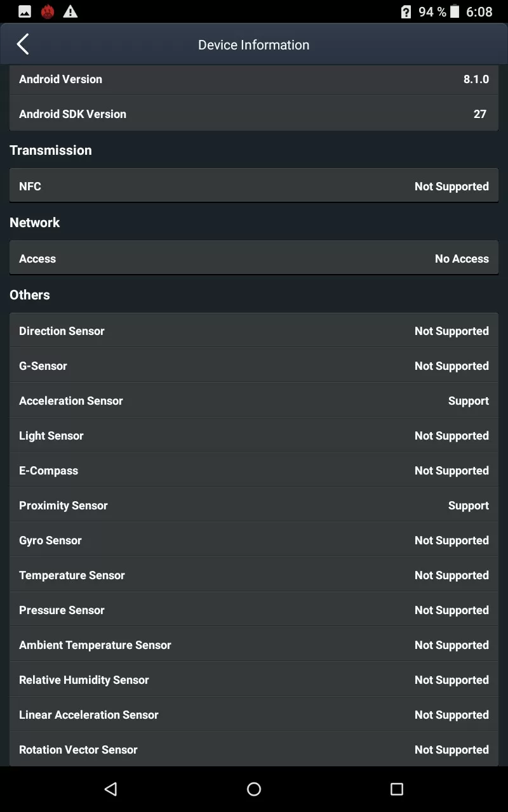
Task: Tap the warning triangle status icon
Action: pyautogui.click(x=70, y=11)
